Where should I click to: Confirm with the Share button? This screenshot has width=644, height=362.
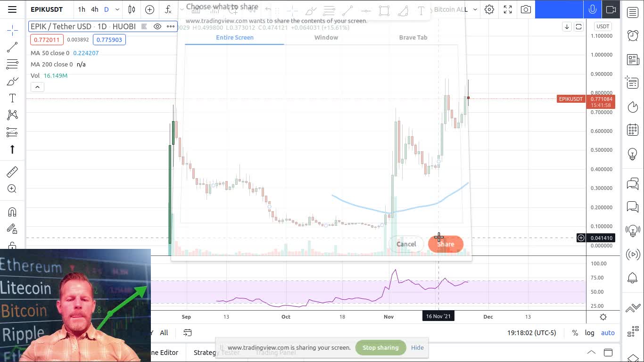tap(446, 244)
